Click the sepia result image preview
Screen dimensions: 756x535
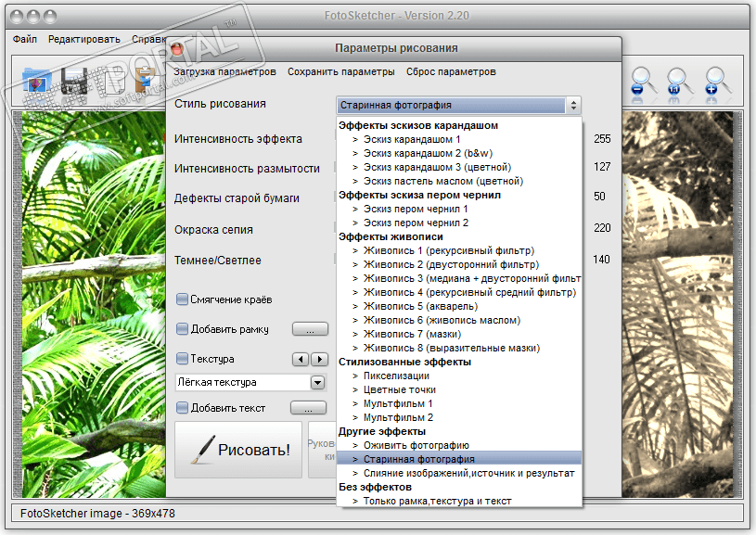pyautogui.click(x=677, y=305)
